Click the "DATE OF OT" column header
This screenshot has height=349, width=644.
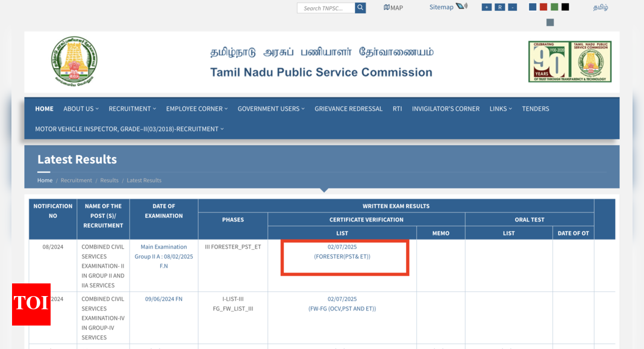click(574, 233)
